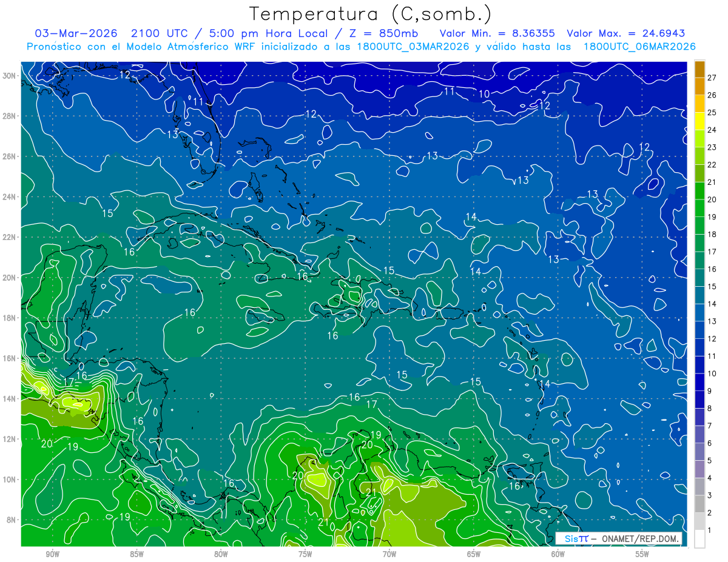Click the color scale label "24"
Screen dimensions: 728x562
pyautogui.click(x=712, y=130)
